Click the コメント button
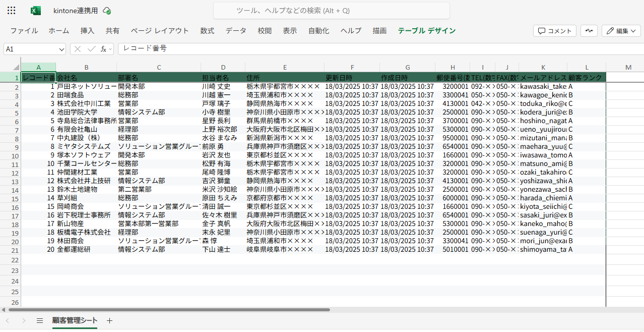The height and width of the screenshot is (332, 644). coord(554,31)
